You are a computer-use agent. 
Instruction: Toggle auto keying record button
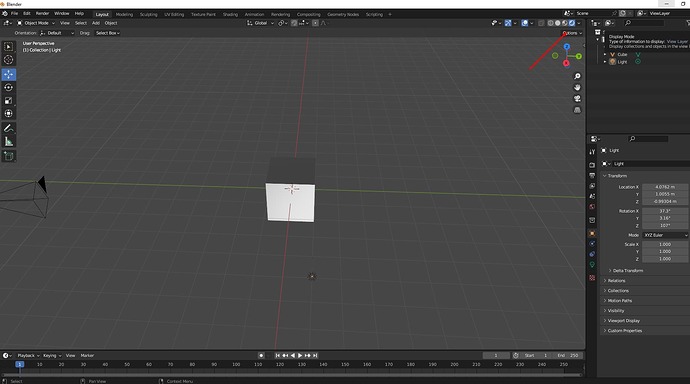[x=261, y=355]
